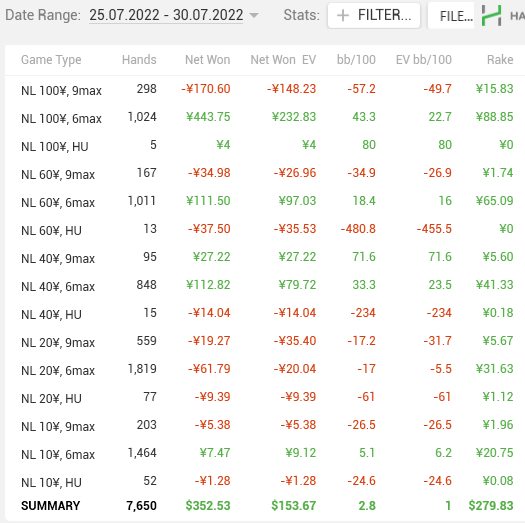This screenshot has width=525, height=523.
Task: Click the SUMMARY row label
Action: click(x=51, y=506)
